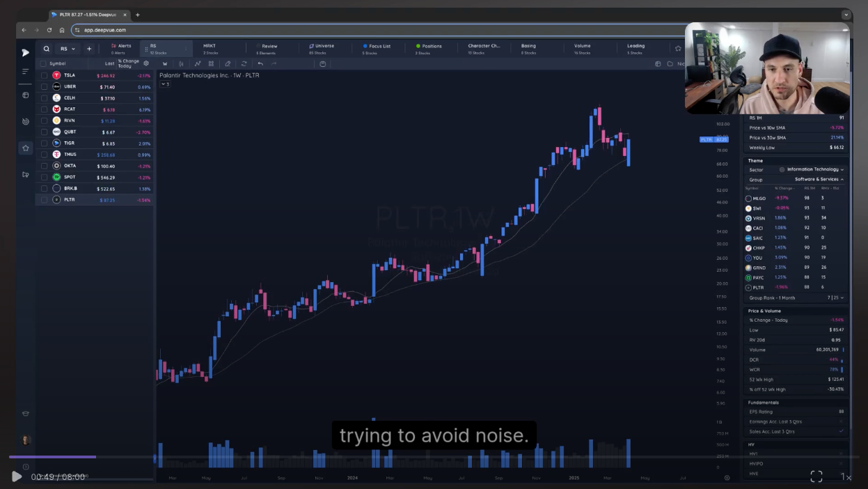The width and height of the screenshot is (868, 489).
Task: Open the watchlist settings gear
Action: click(145, 63)
